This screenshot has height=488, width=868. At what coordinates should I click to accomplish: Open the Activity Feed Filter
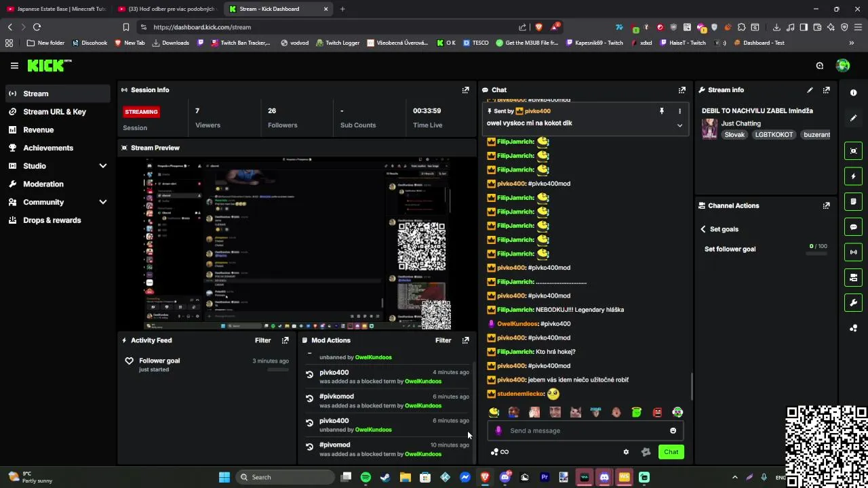click(x=262, y=340)
